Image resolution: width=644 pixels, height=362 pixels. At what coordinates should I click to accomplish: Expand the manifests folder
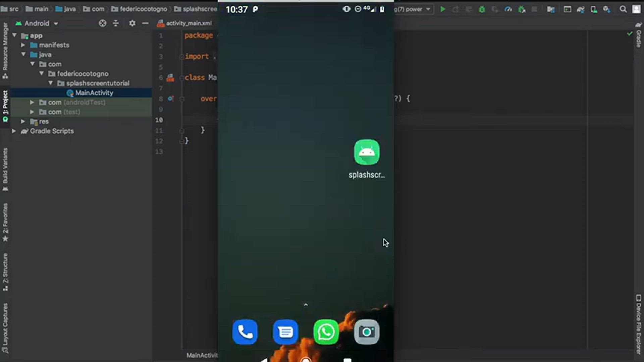coord(23,45)
